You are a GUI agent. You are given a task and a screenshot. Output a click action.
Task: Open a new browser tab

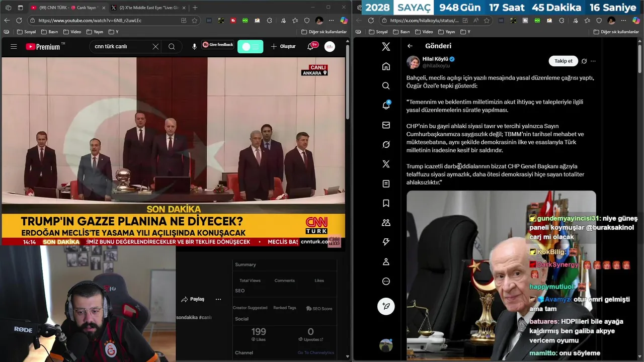[x=195, y=8]
